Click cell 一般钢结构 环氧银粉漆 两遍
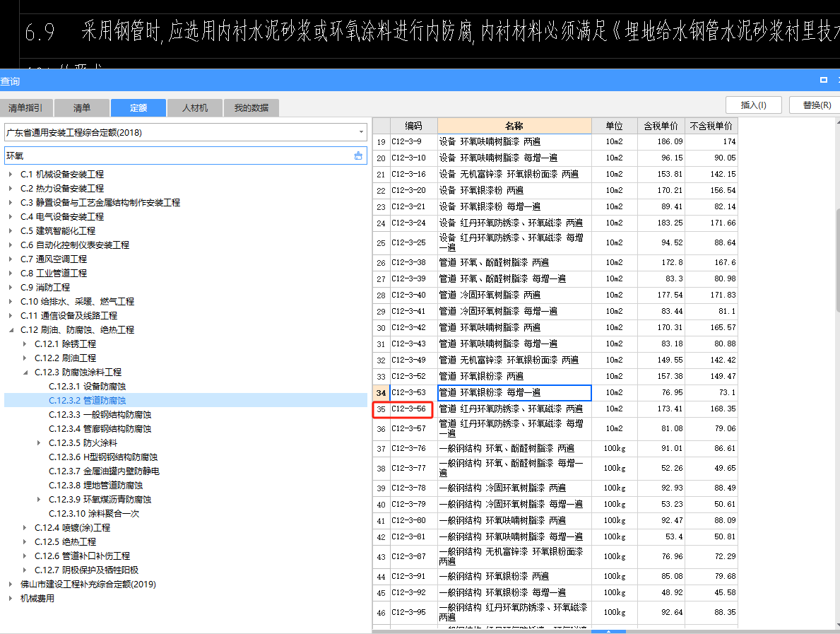The width and height of the screenshot is (840, 634). (x=514, y=576)
